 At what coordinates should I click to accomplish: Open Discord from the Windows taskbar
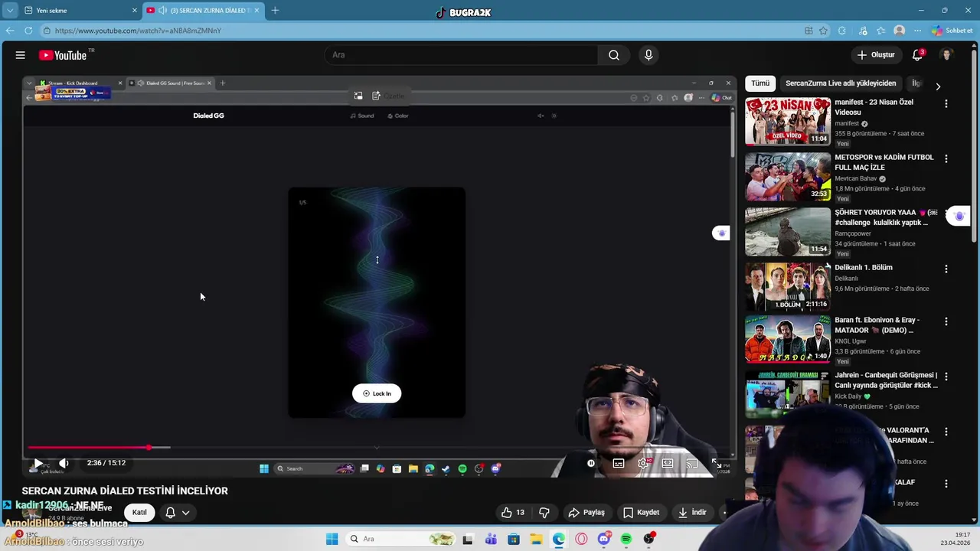pos(603,539)
